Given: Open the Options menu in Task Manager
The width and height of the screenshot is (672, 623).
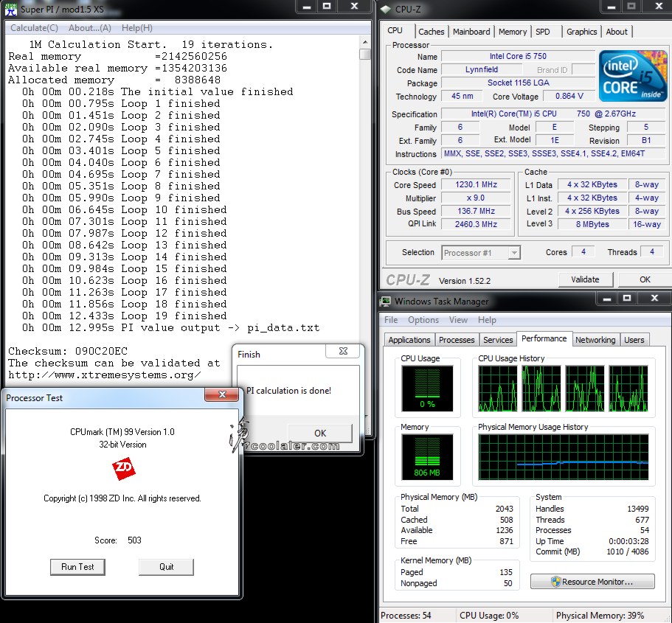Looking at the screenshot, I should click(x=423, y=320).
